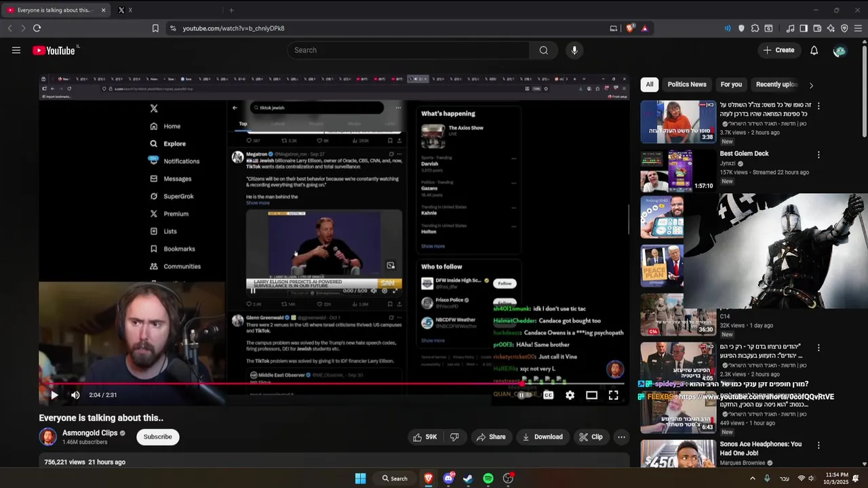The width and height of the screenshot is (868, 488).
Task: Click the progress bar scrubber dot
Action: 523,384
